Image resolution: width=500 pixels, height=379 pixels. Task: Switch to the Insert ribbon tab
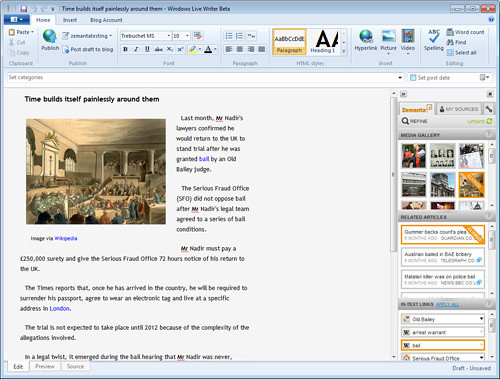coord(70,20)
